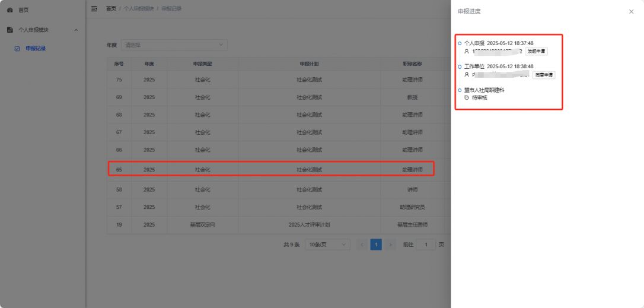Click the 社会化测试 cell in row 69
The height and width of the screenshot is (308, 644).
pyautogui.click(x=310, y=97)
